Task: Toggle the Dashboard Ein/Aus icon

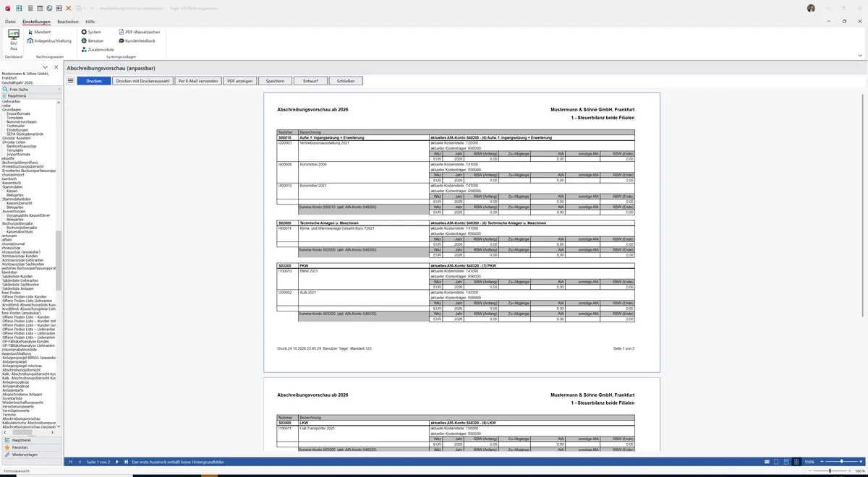Action: pos(13,39)
